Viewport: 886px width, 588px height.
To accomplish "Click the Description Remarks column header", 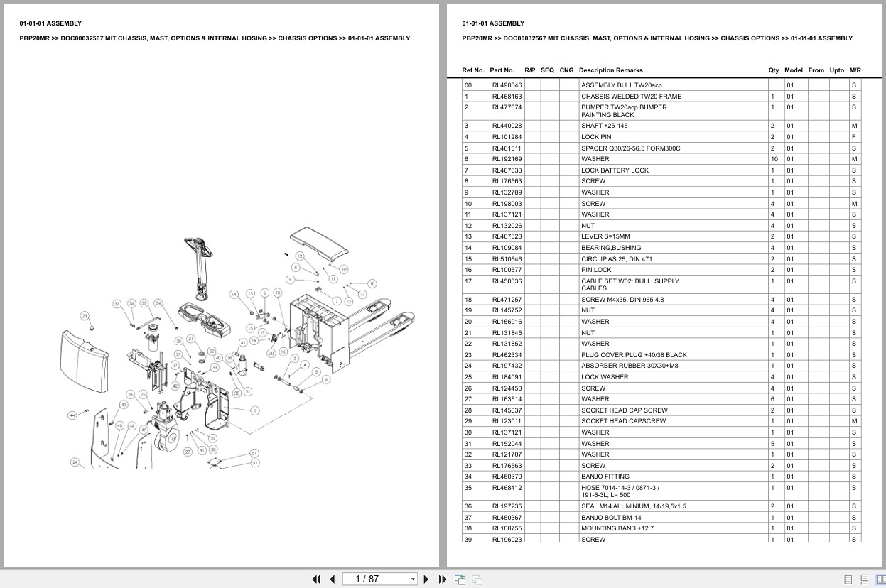I will pyautogui.click(x=610, y=70).
